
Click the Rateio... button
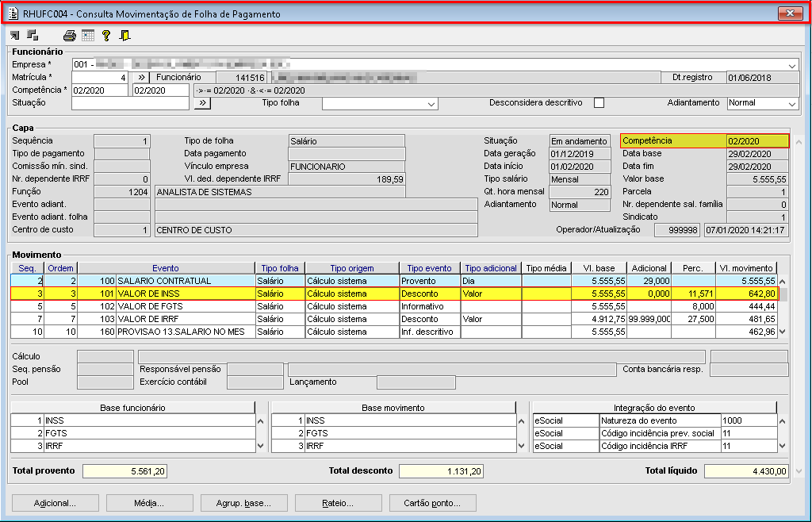tap(337, 503)
